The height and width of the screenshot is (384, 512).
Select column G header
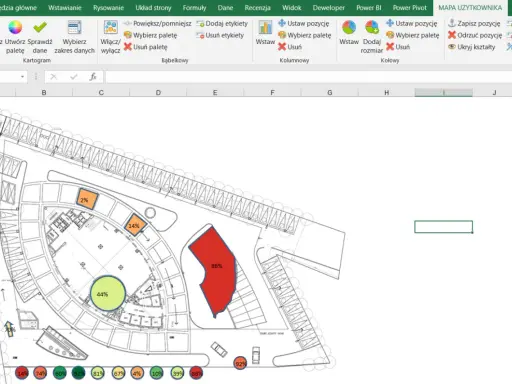coord(330,92)
